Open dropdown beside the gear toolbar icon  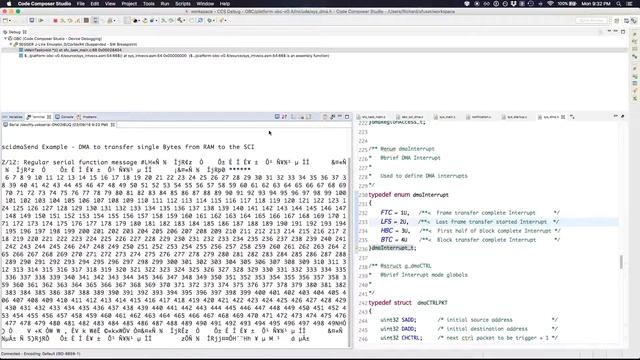(214, 20)
